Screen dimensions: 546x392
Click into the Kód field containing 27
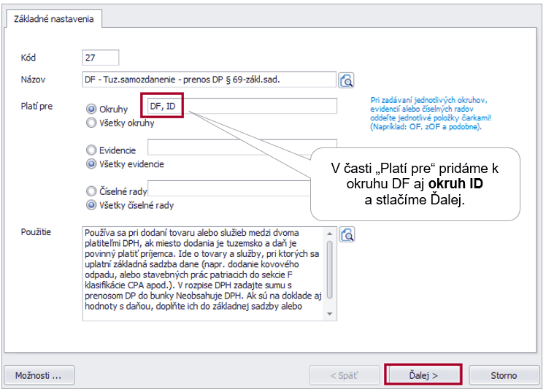(101, 58)
